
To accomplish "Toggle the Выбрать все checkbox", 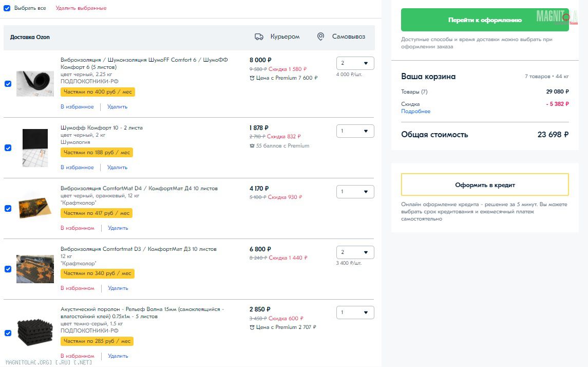I will [7, 8].
